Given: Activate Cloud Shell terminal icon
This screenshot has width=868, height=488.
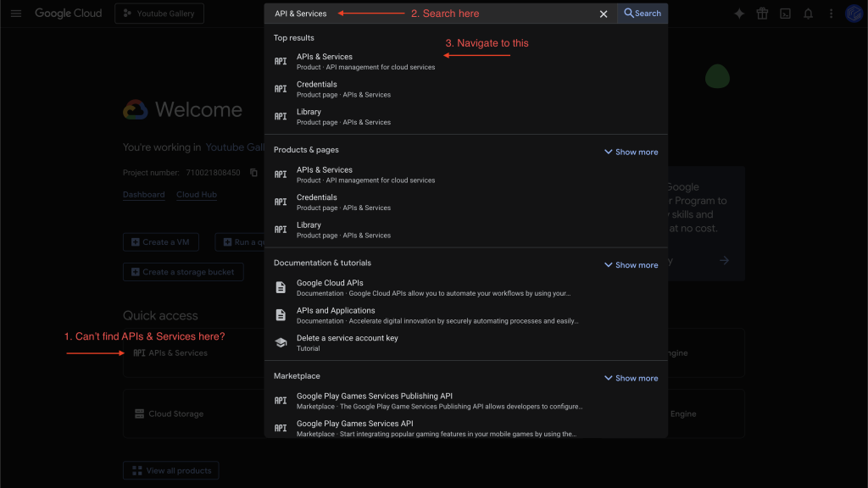Looking at the screenshot, I should pyautogui.click(x=786, y=14).
